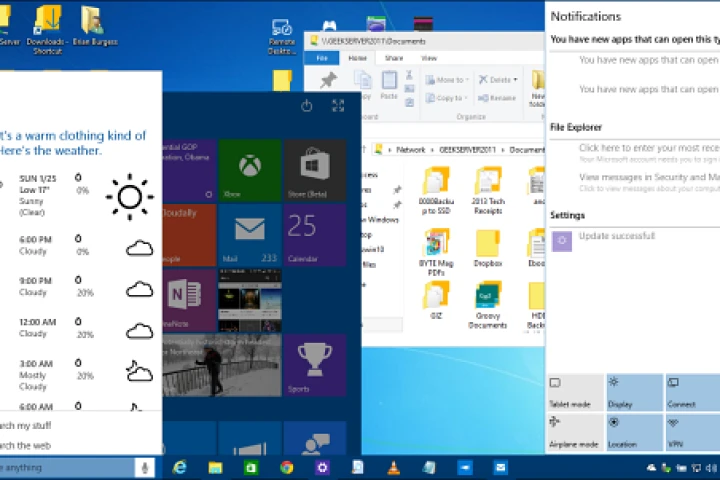Expand Start menu to full screen

pyautogui.click(x=338, y=106)
